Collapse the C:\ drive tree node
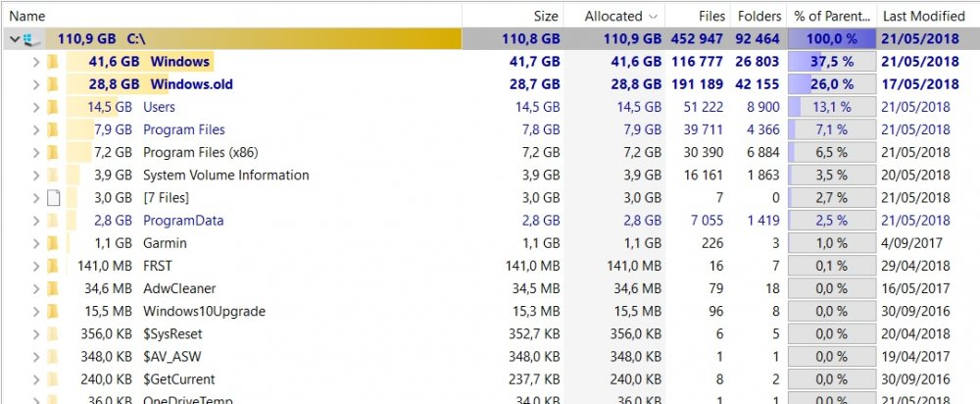Image resolution: width=980 pixels, height=404 pixels. pos(12,39)
